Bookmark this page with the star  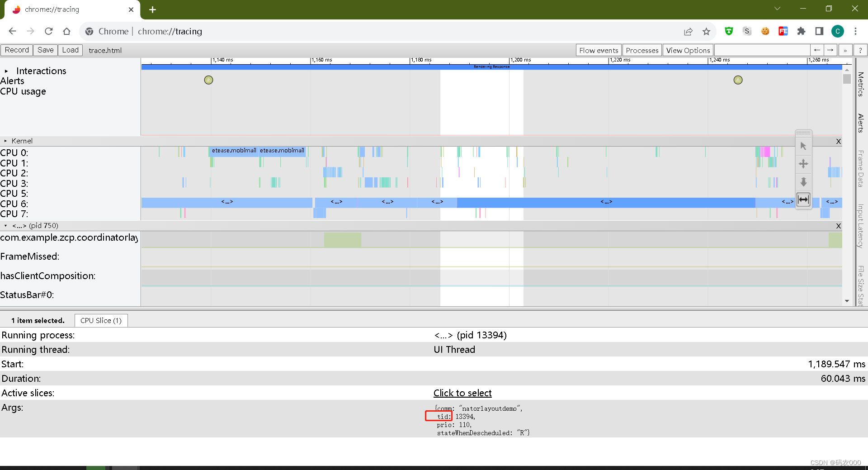point(706,31)
